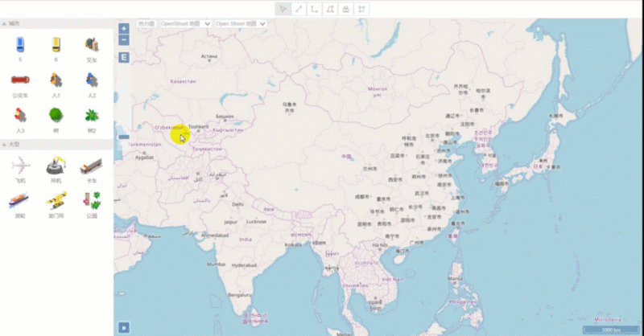Screen dimensions: 644x336
Task: Click the blue icon at map bottom-left
Action: pyautogui.click(x=124, y=327)
